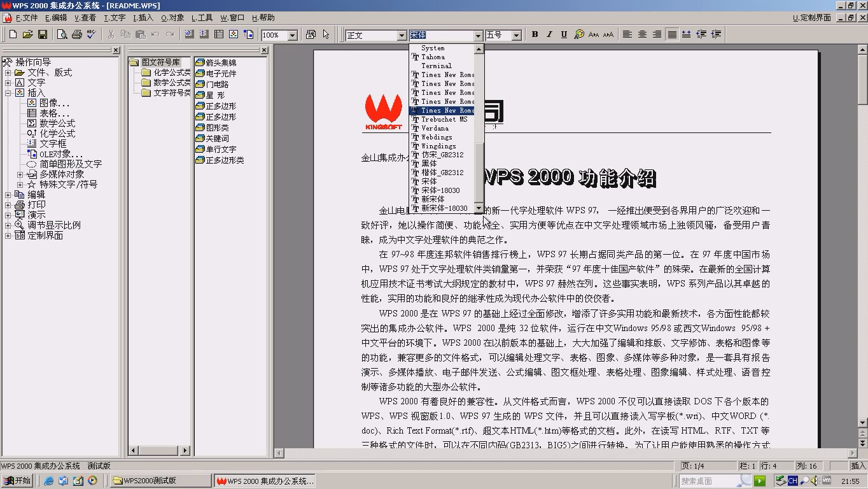This screenshot has height=489, width=868.
Task: Open the E.编辑 menu
Action: pos(56,18)
